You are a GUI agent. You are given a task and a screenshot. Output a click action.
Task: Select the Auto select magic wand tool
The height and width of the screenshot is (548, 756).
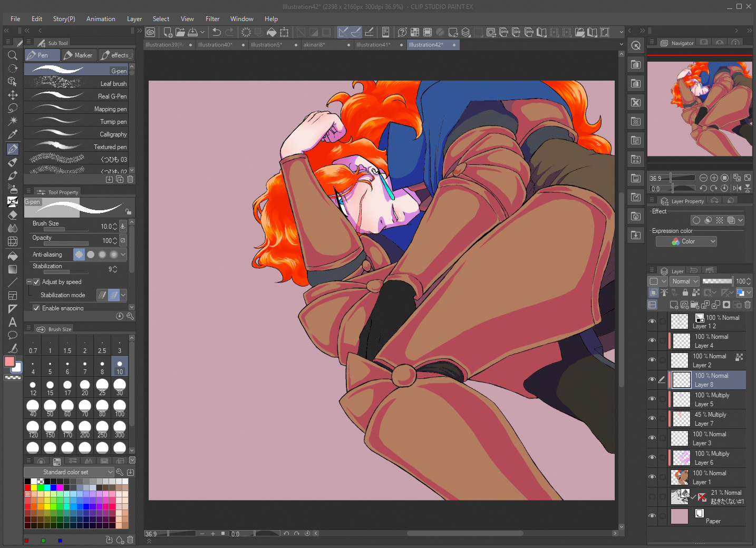13,121
